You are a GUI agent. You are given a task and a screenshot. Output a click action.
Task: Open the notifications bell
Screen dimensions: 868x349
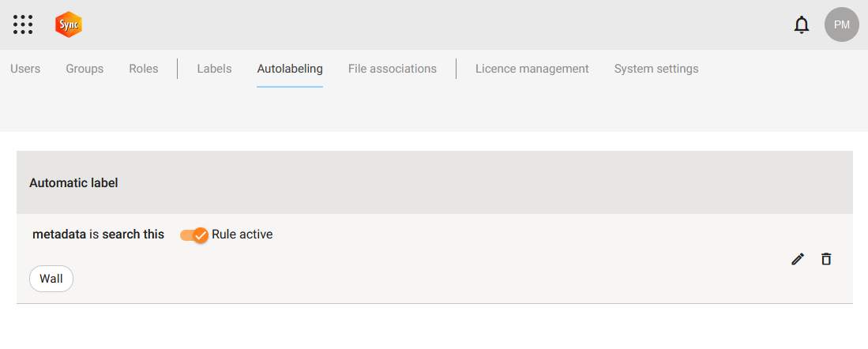click(x=801, y=25)
